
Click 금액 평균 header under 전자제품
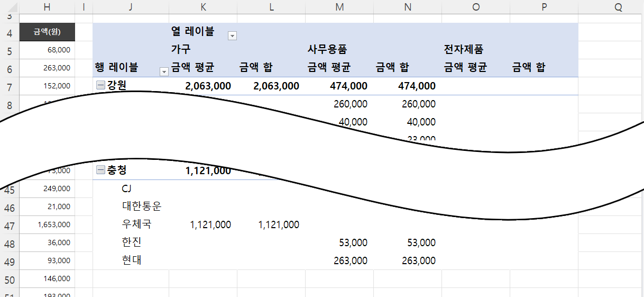(x=465, y=68)
